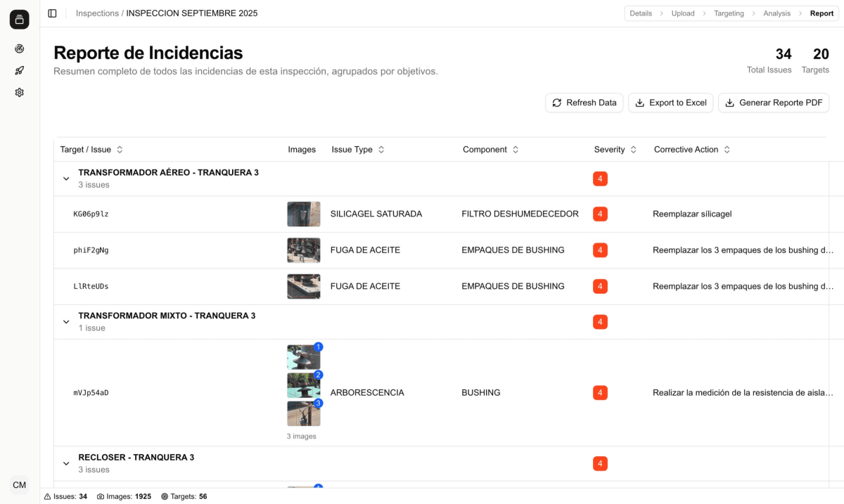Open the dashboard icon in the left sidebar
Image resolution: width=844 pixels, height=504 pixels.
(19, 49)
